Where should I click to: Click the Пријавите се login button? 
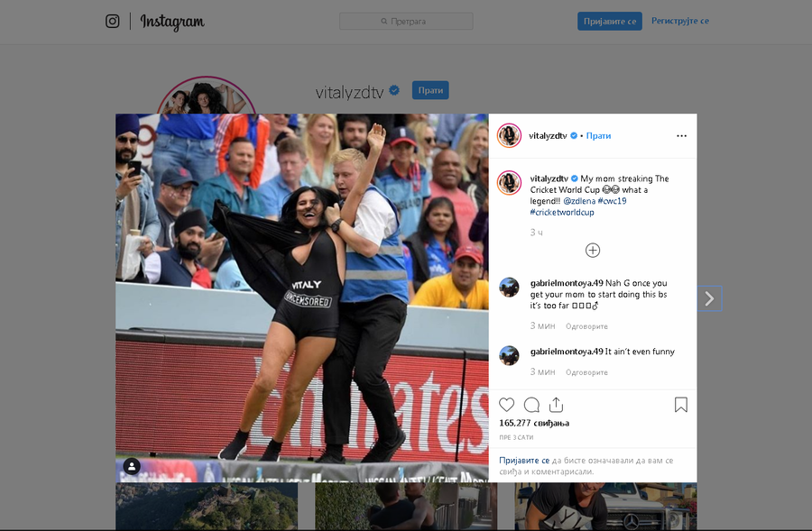pyautogui.click(x=610, y=22)
